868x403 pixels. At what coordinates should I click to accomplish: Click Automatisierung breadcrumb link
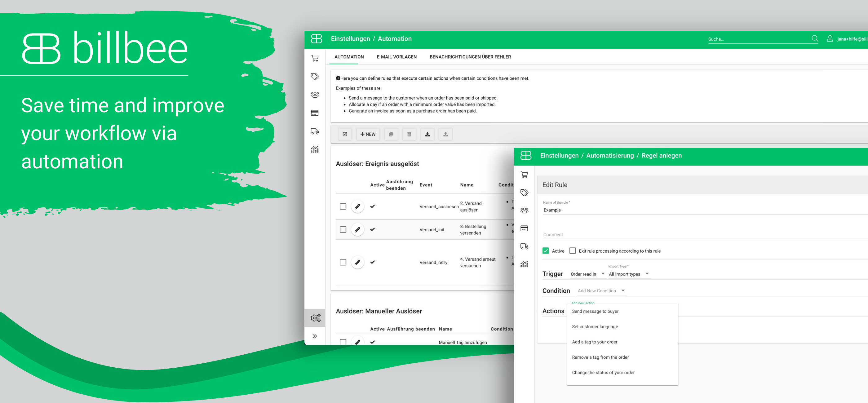point(609,155)
